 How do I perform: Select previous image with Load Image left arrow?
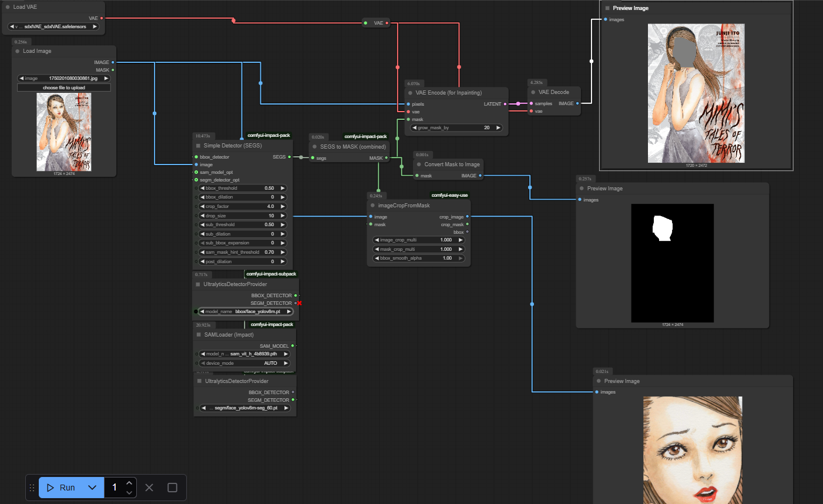[x=22, y=78]
